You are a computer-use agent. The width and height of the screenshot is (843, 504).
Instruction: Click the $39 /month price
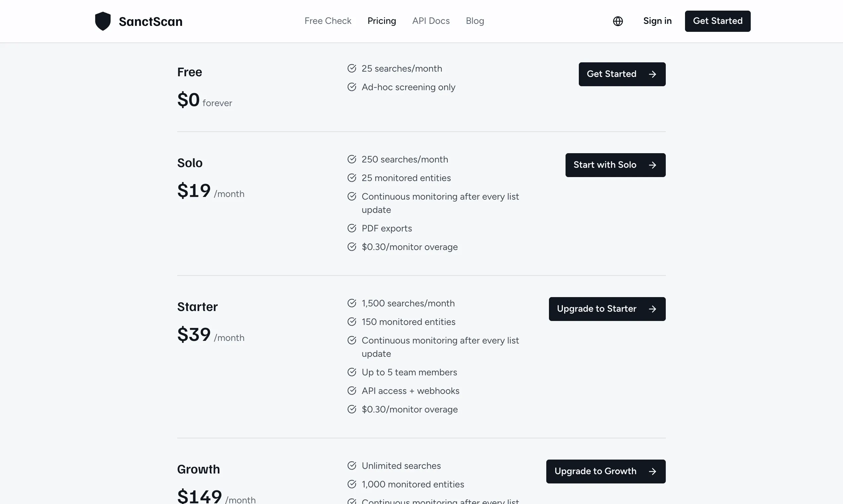(x=211, y=335)
